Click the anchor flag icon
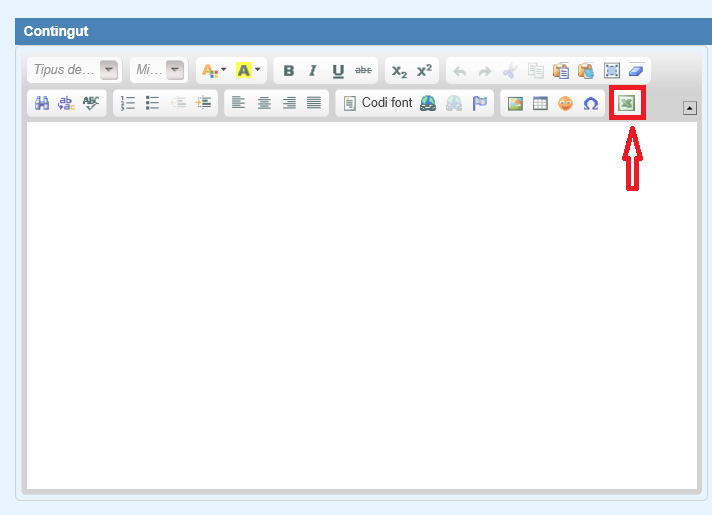712x515 pixels. coord(479,103)
